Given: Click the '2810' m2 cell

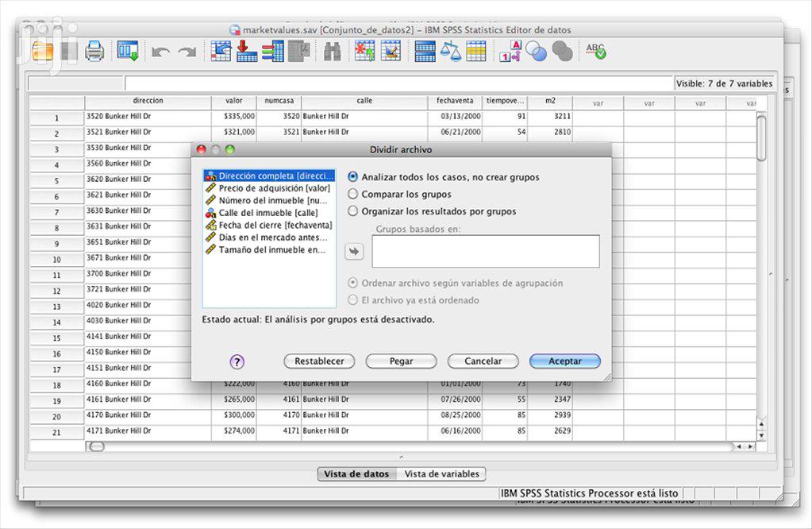Looking at the screenshot, I should coord(550,132).
